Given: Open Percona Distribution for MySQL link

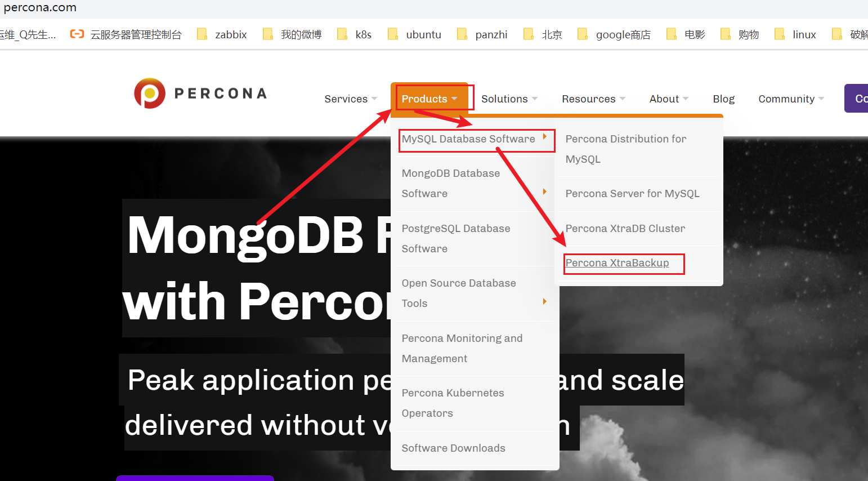Looking at the screenshot, I should click(626, 149).
